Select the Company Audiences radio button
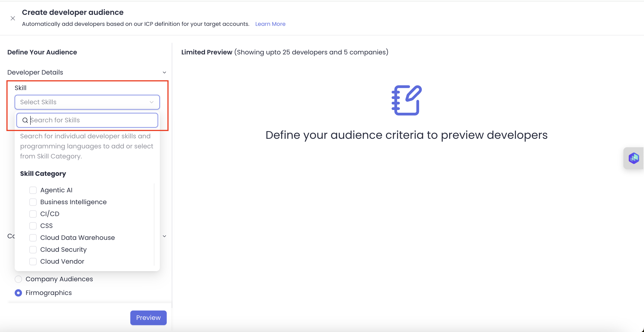The width and height of the screenshot is (644, 332). pyautogui.click(x=18, y=279)
